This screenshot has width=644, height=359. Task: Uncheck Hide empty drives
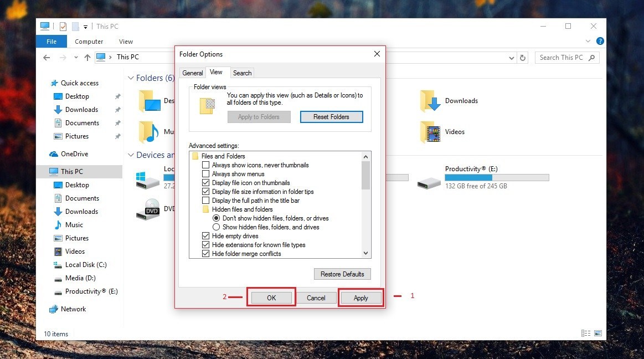click(206, 235)
